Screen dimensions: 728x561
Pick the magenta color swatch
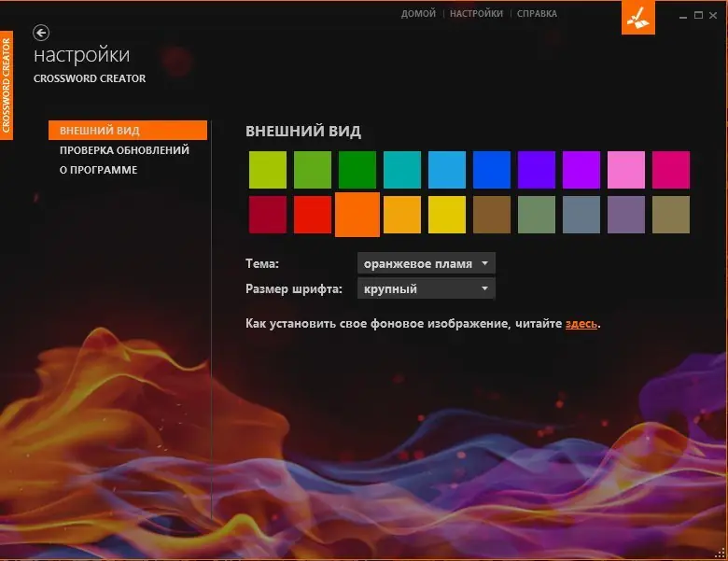coord(671,170)
